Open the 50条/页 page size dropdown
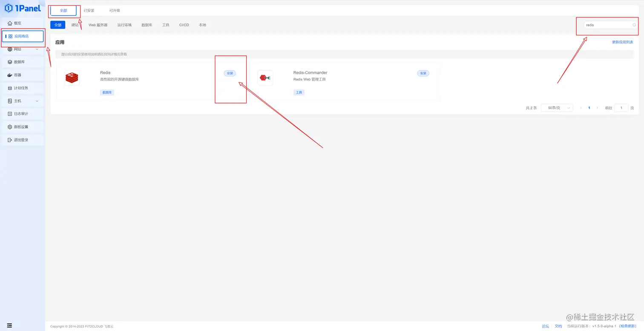 (557, 108)
